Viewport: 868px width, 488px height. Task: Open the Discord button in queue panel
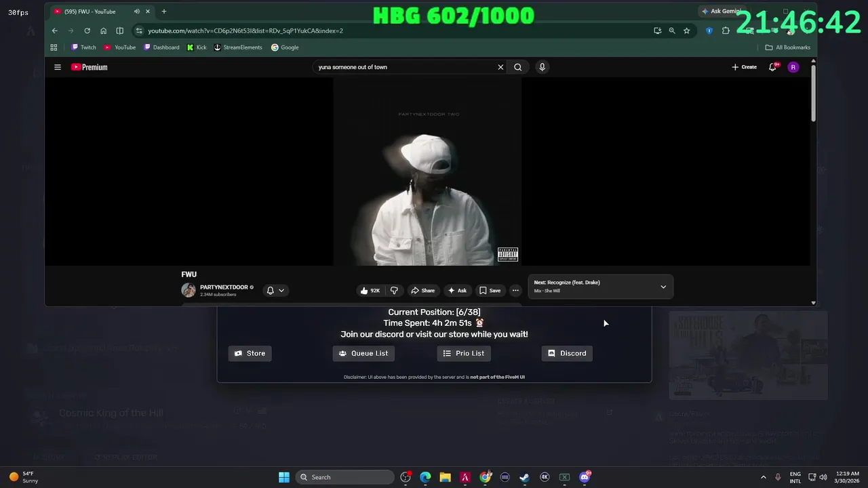pos(567,353)
